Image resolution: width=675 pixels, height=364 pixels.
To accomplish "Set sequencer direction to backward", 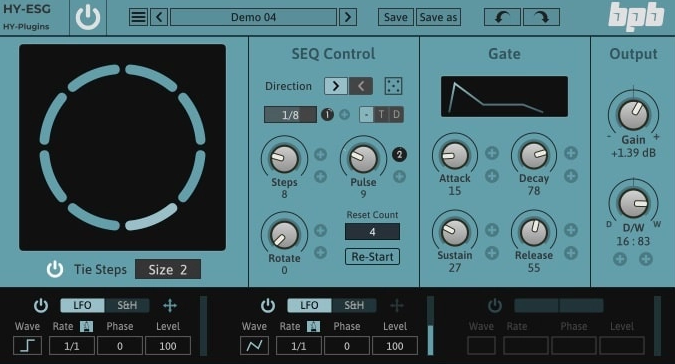I will [361, 86].
